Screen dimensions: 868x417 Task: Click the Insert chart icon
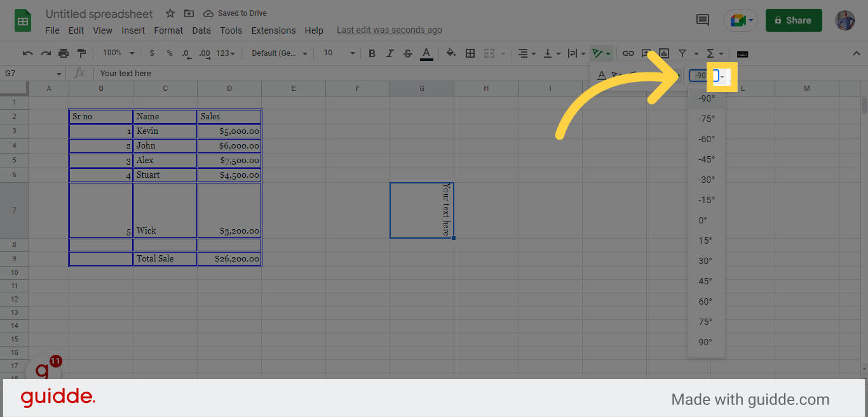coord(663,53)
